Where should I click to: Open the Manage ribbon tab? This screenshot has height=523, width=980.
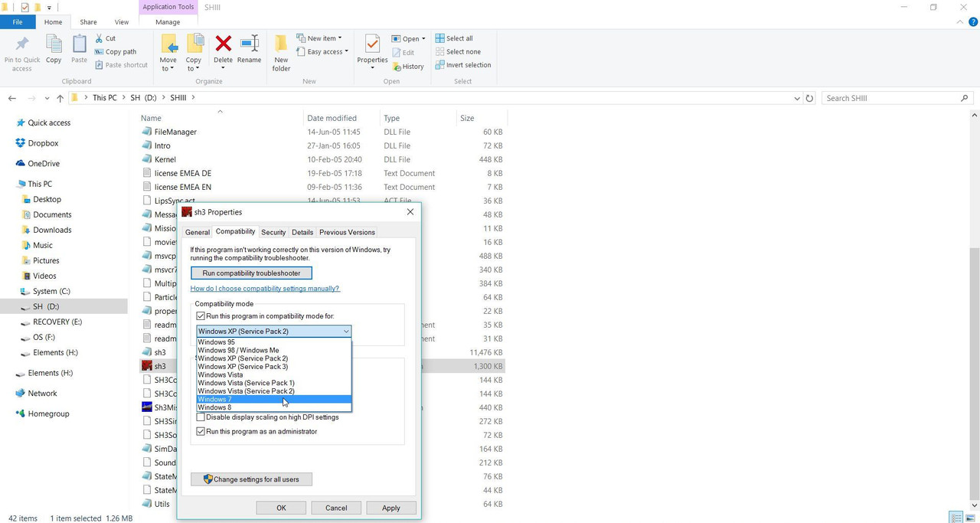(168, 22)
